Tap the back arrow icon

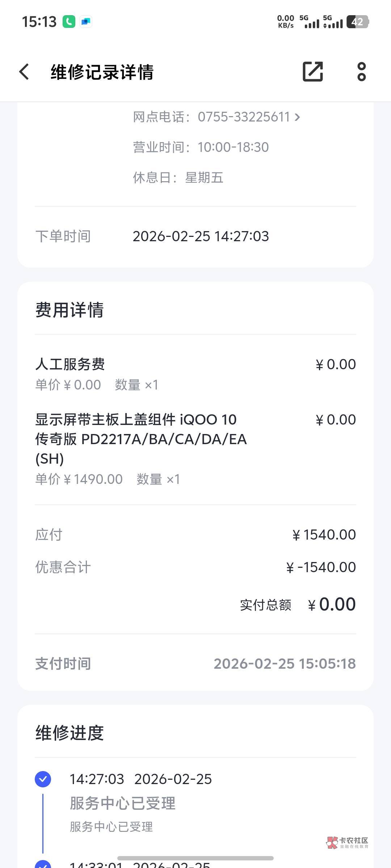[x=24, y=72]
